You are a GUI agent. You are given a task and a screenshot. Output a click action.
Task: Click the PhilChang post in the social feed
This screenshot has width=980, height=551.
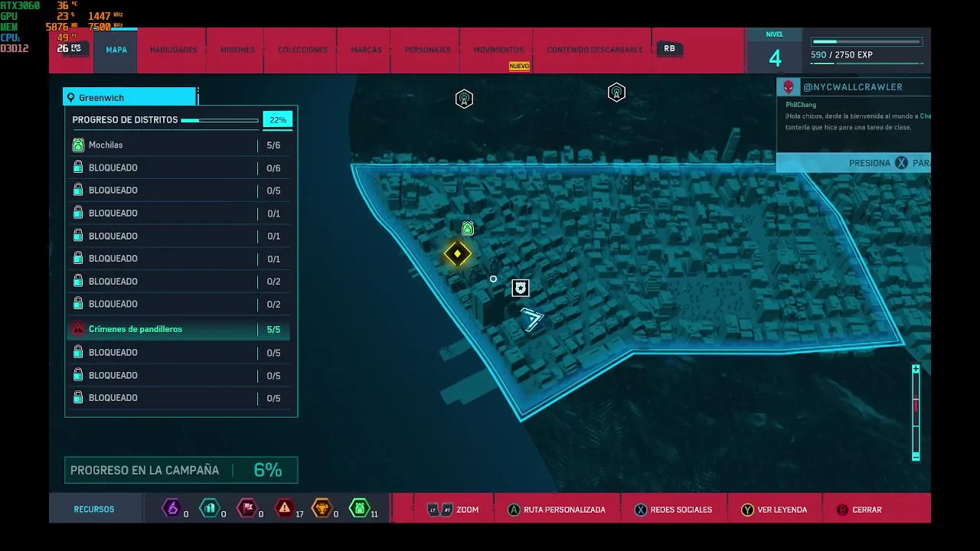[x=854, y=116]
